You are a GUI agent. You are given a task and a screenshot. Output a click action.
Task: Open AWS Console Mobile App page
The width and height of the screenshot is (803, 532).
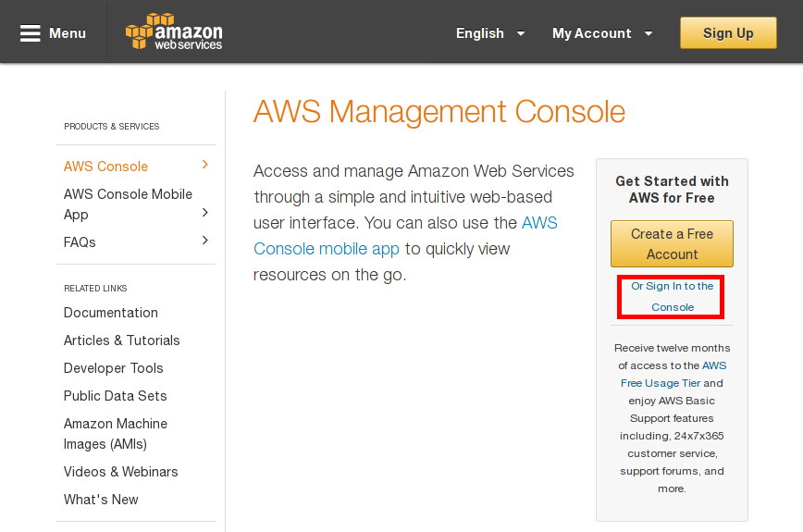pos(128,204)
